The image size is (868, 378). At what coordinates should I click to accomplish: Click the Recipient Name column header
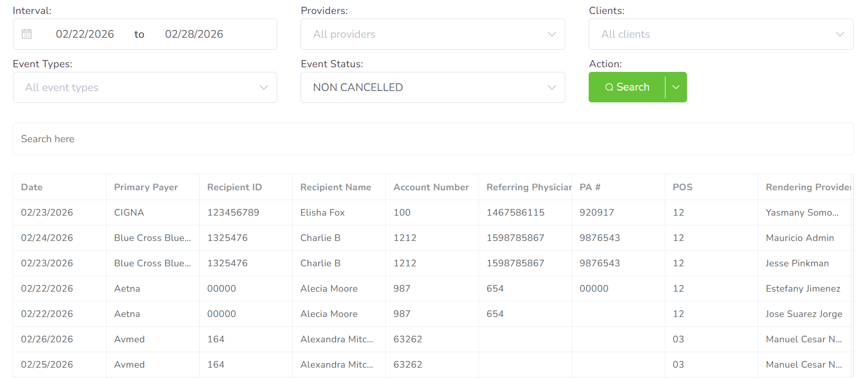336,187
